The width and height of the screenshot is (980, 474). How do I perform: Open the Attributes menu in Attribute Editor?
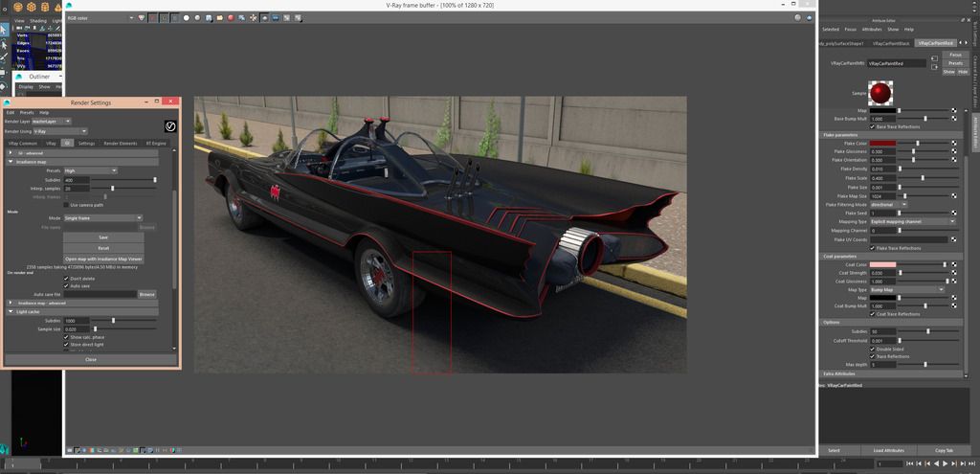(x=871, y=30)
